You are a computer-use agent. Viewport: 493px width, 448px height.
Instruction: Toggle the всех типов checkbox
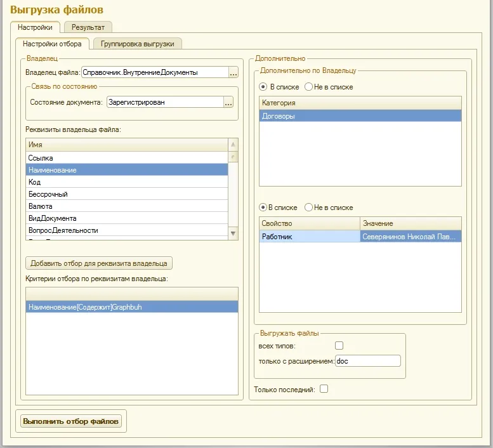tap(339, 345)
